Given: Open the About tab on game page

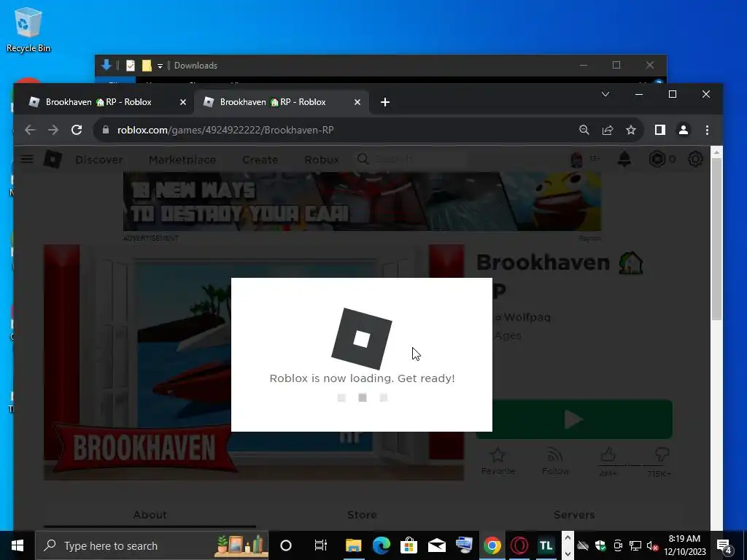Looking at the screenshot, I should [150, 515].
